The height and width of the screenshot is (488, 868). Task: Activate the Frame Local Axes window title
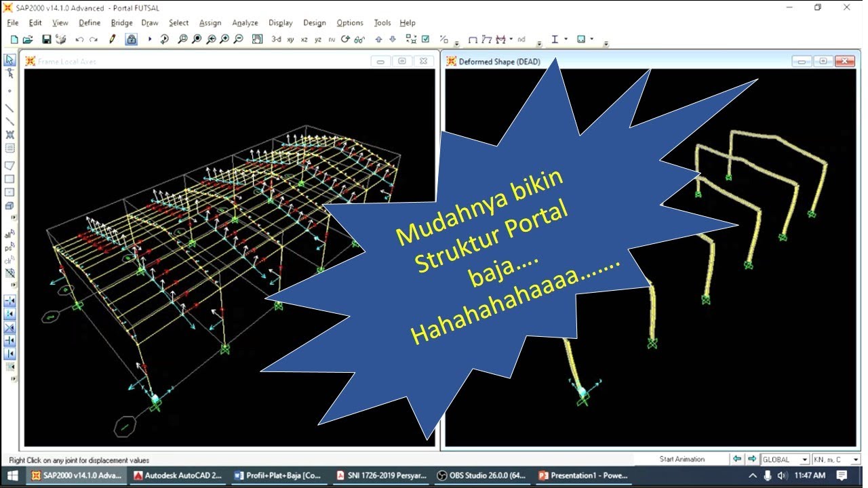[x=67, y=61]
